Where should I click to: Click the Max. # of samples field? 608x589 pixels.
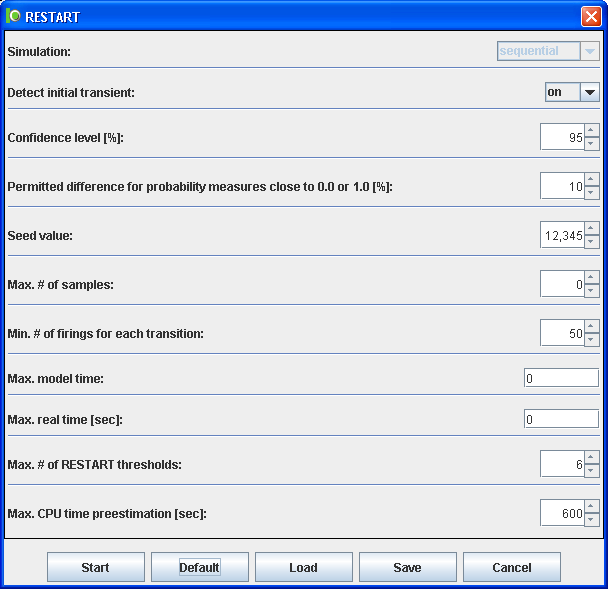point(562,284)
